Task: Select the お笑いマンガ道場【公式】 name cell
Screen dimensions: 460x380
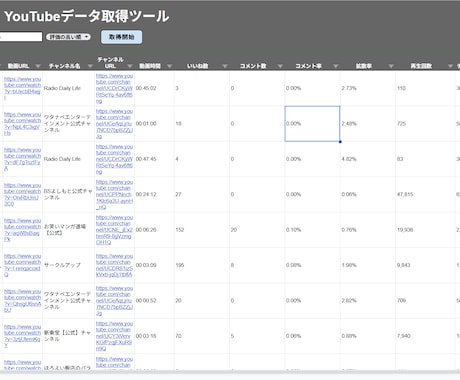Action: click(x=68, y=230)
